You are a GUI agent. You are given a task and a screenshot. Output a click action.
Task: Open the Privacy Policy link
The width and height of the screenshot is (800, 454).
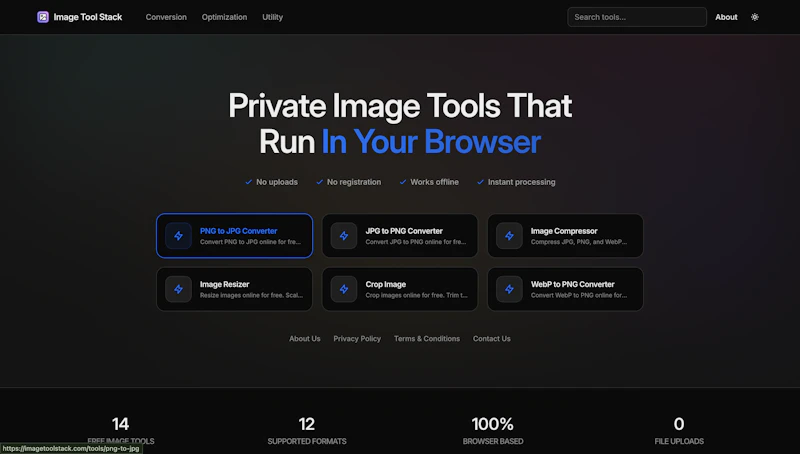[x=357, y=339]
